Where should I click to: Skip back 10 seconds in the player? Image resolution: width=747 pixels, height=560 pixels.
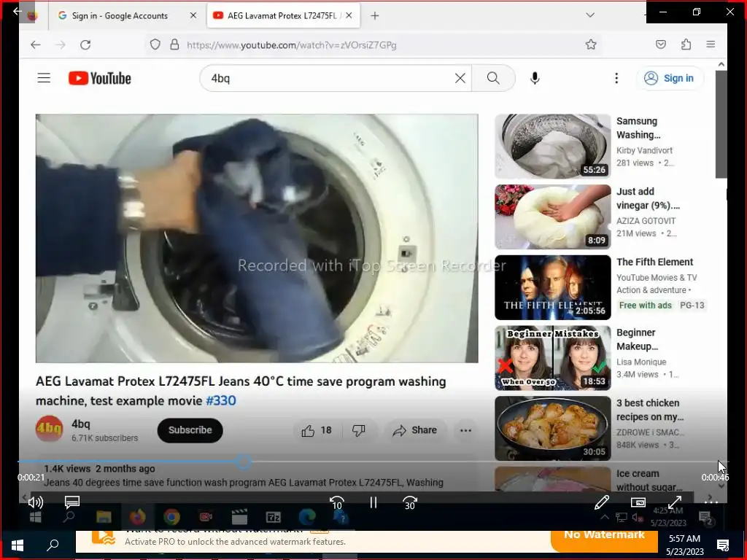tap(337, 503)
